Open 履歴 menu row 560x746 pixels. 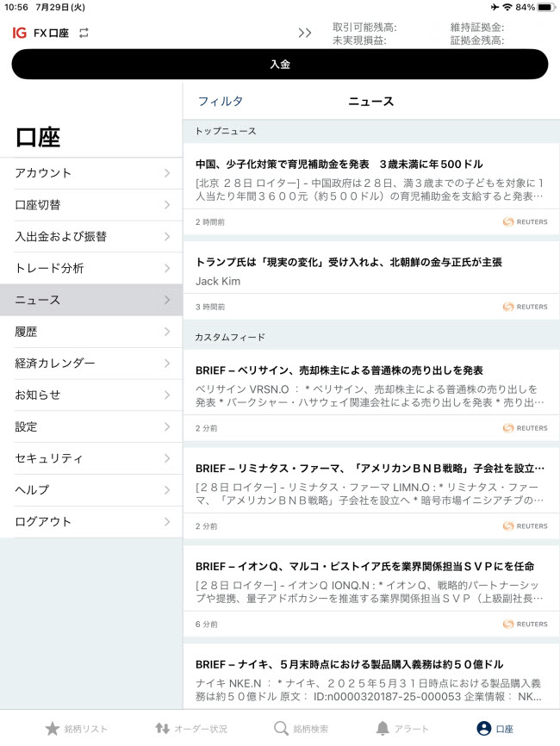[x=91, y=332]
